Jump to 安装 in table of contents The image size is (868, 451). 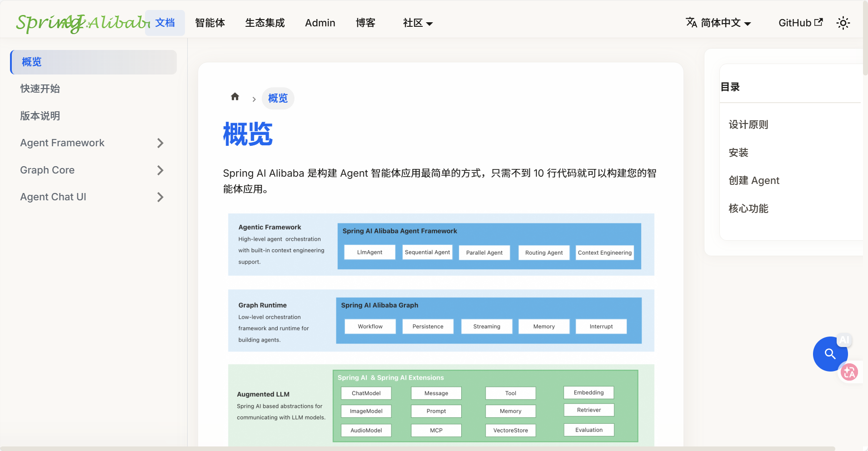point(738,153)
